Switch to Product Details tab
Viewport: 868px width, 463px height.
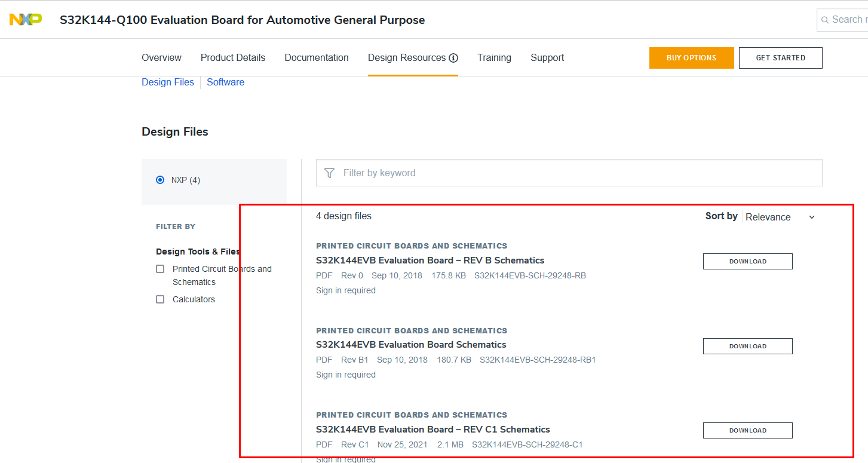(x=233, y=58)
